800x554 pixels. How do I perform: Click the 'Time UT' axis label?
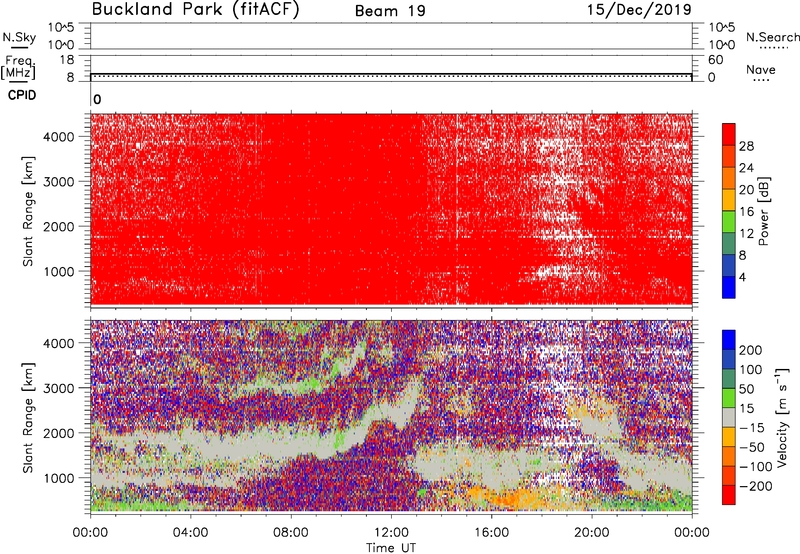point(391,548)
